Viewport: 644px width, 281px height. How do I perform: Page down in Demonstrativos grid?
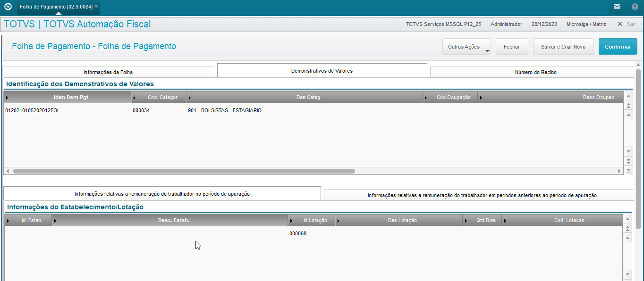628,161
